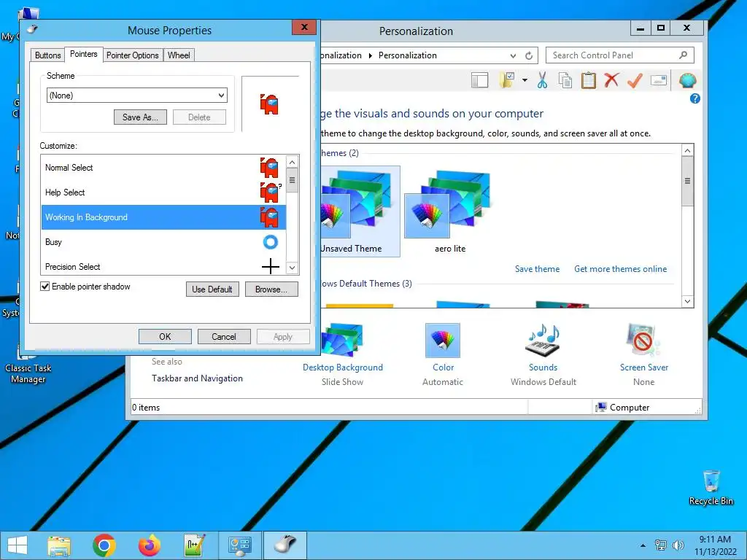Click the volume speaker tray icon
Screen dimensions: 747x560
(678, 545)
